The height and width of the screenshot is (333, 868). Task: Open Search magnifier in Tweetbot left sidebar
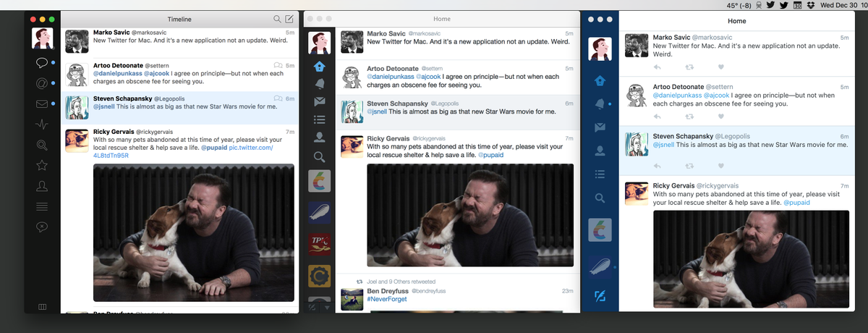tap(42, 145)
